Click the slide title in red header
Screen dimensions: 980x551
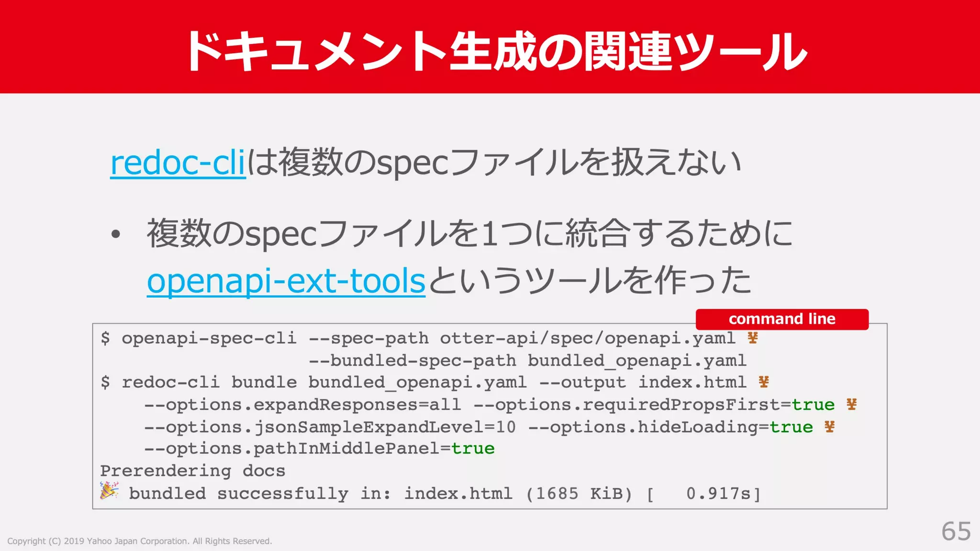[495, 51]
